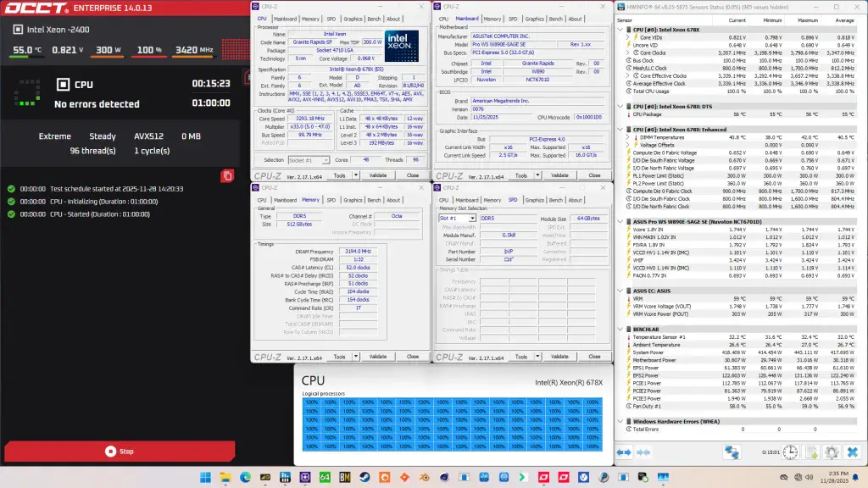
Task: Click the left double-arrow navigation icon in HWiNFO
Action: coord(624,452)
